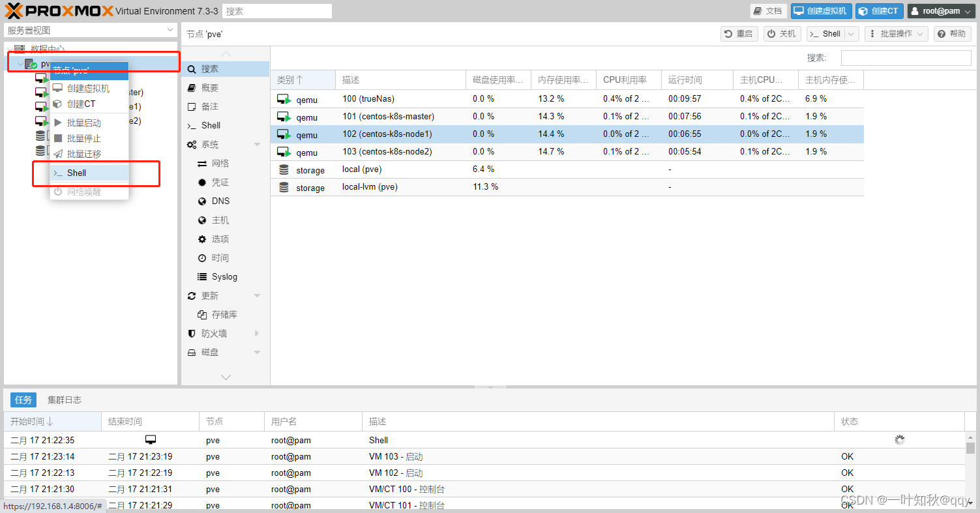Collapse the 更新 section arrow
The width and height of the screenshot is (980, 513).
[257, 295]
